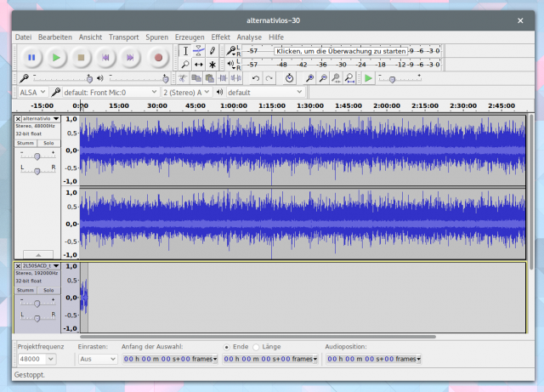Collapse the alternativlo track with arrow button
544x392 pixels.
pyautogui.click(x=38, y=254)
